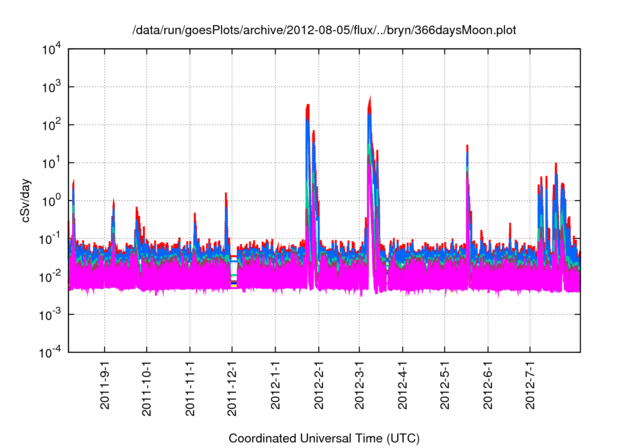This screenshot has width=640, height=448.
Task: Select the 2012-7-1 date tick label
Action: 530,388
